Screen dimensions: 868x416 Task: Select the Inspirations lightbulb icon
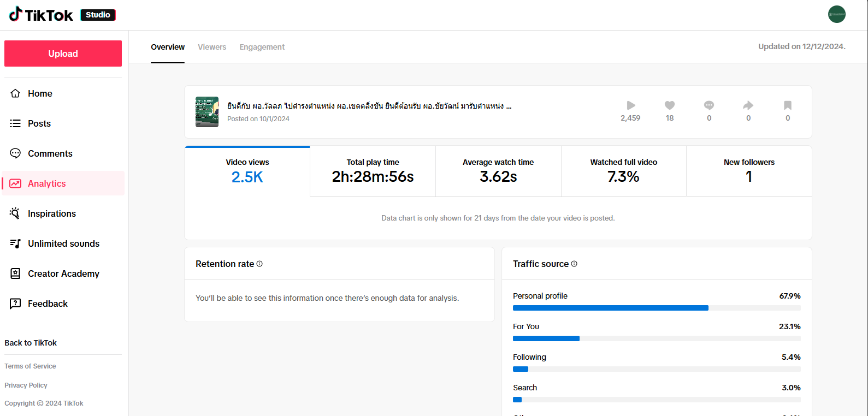tap(15, 213)
